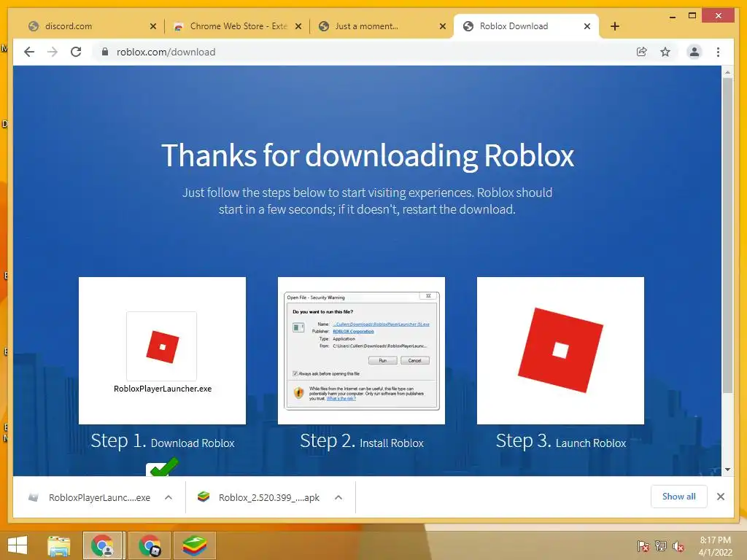Minimize the Chrome window
The height and width of the screenshot is (560, 747).
pos(672,16)
